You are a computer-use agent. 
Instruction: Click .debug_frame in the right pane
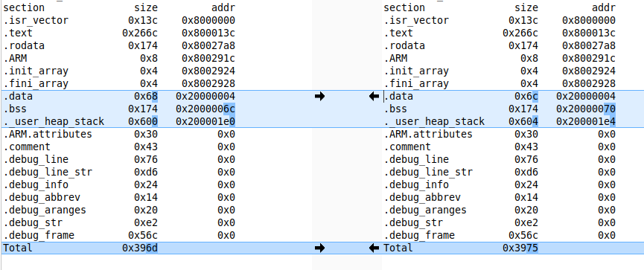(x=419, y=236)
